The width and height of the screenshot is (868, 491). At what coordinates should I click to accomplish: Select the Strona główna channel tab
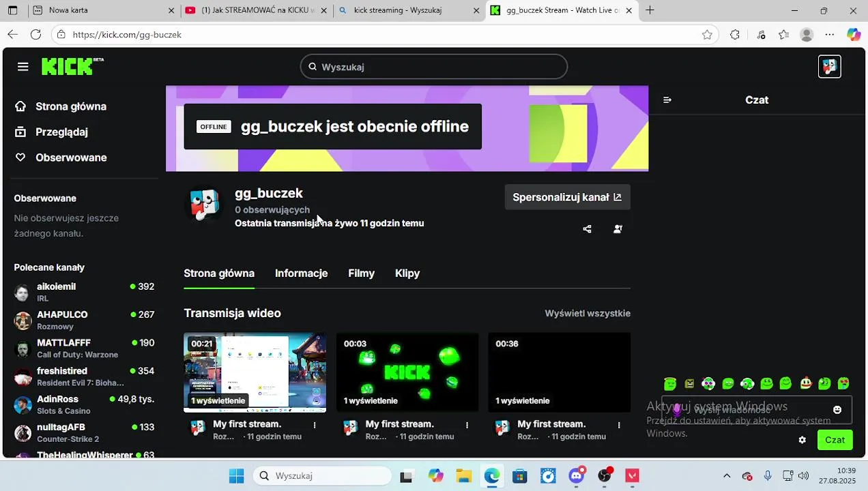(x=219, y=273)
